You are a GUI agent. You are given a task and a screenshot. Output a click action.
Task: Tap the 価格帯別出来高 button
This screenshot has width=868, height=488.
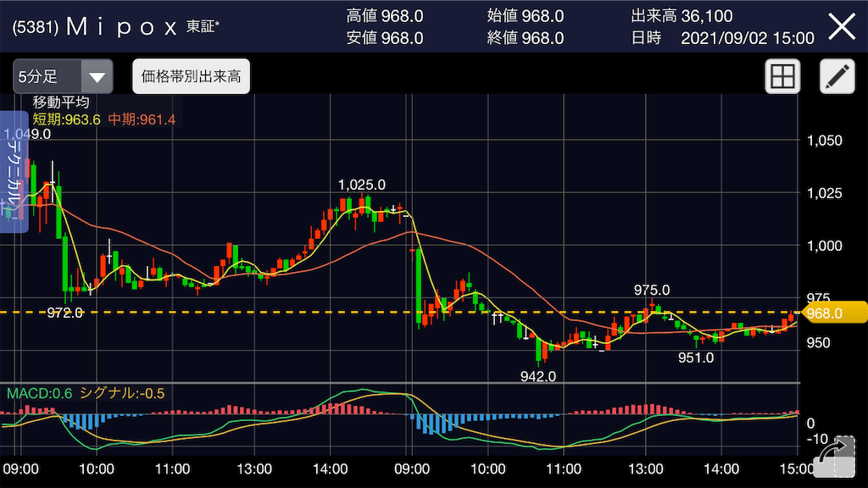[191, 76]
